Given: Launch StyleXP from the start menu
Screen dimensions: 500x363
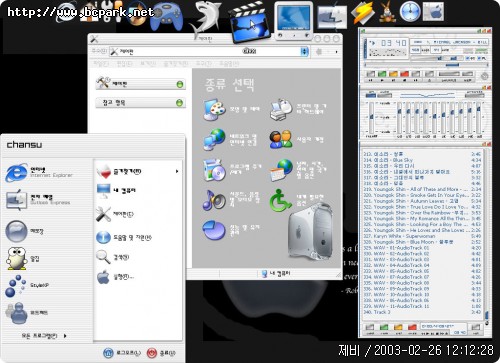Looking at the screenshot, I should 27,285.
